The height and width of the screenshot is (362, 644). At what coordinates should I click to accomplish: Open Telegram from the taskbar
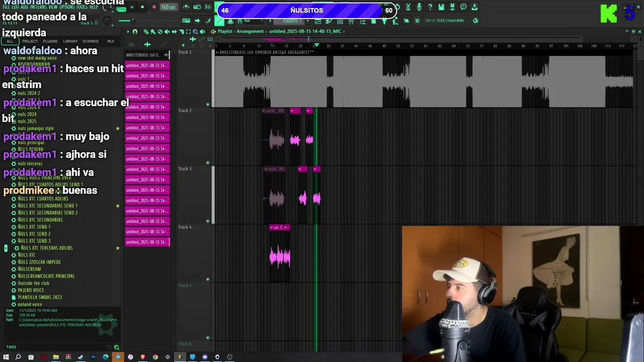[118, 357]
